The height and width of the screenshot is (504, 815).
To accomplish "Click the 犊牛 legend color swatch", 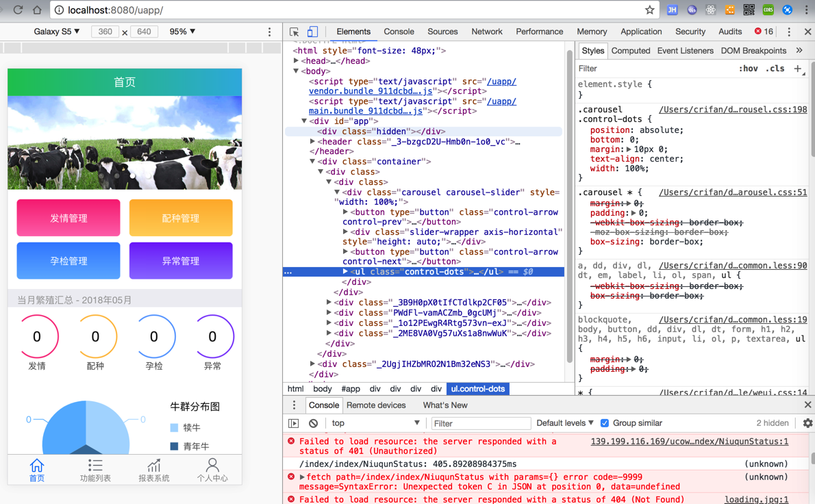I will (174, 427).
